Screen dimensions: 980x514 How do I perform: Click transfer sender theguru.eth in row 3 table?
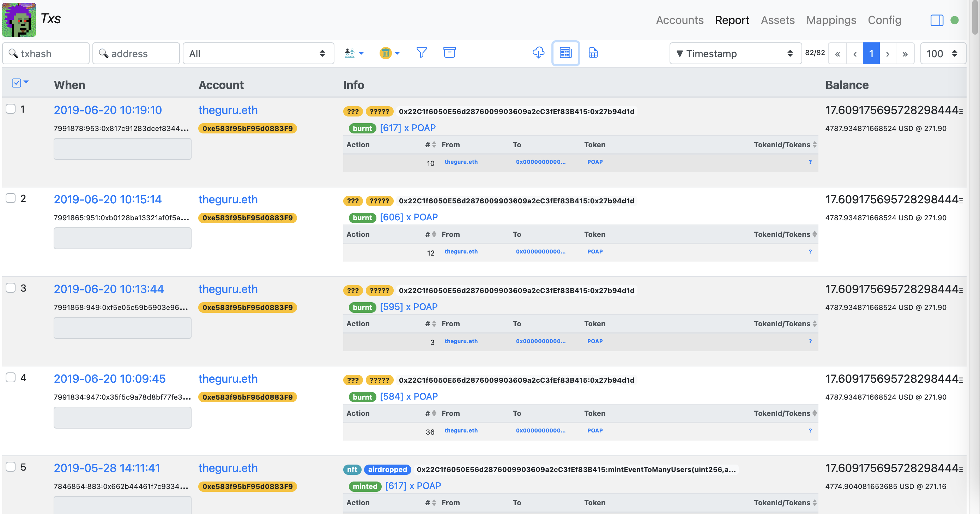[461, 341]
